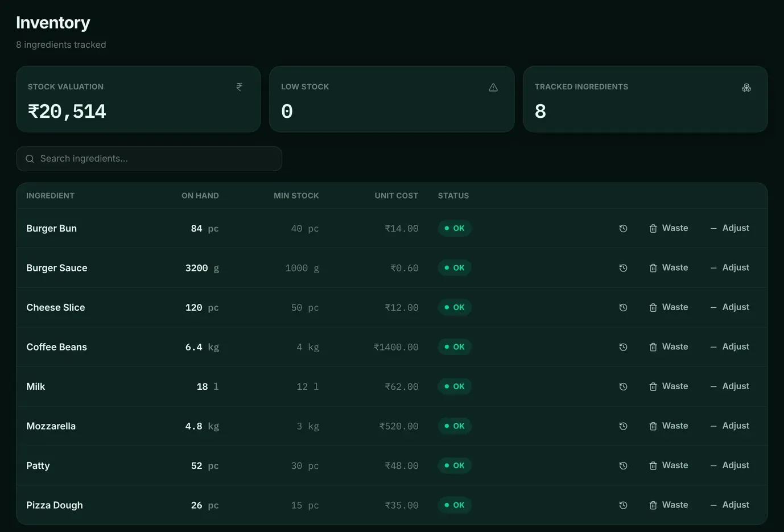
Task: Open history for Mozzarella row
Action: (623, 426)
